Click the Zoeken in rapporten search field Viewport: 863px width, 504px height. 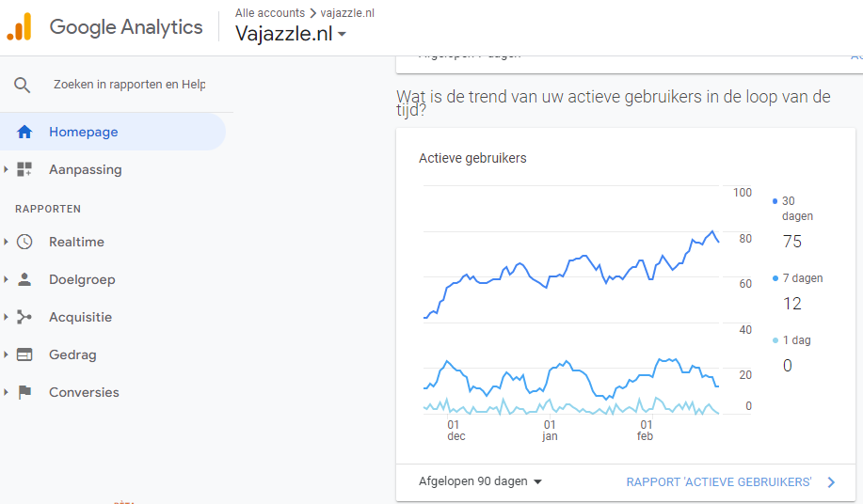(x=129, y=85)
